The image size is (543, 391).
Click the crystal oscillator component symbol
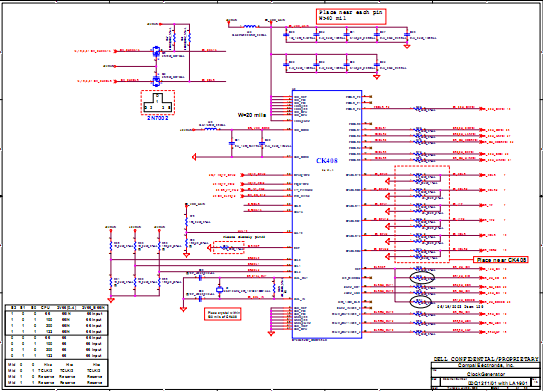(219, 290)
